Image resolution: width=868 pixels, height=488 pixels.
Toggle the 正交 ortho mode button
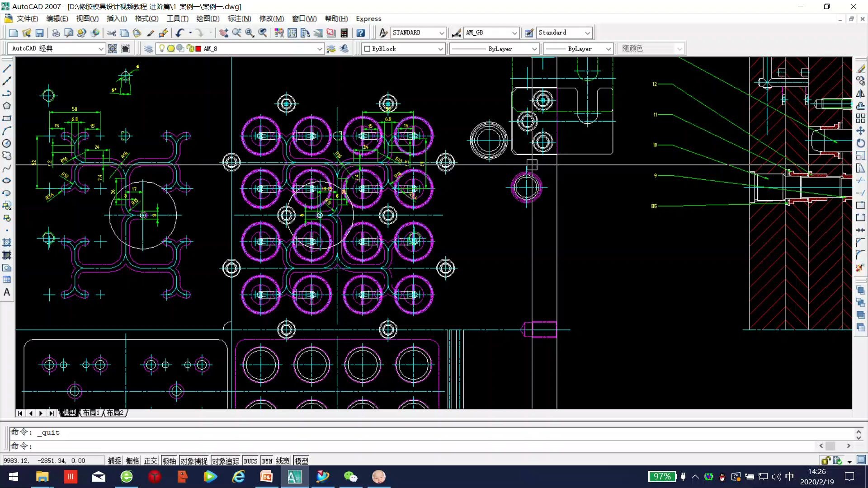point(151,461)
